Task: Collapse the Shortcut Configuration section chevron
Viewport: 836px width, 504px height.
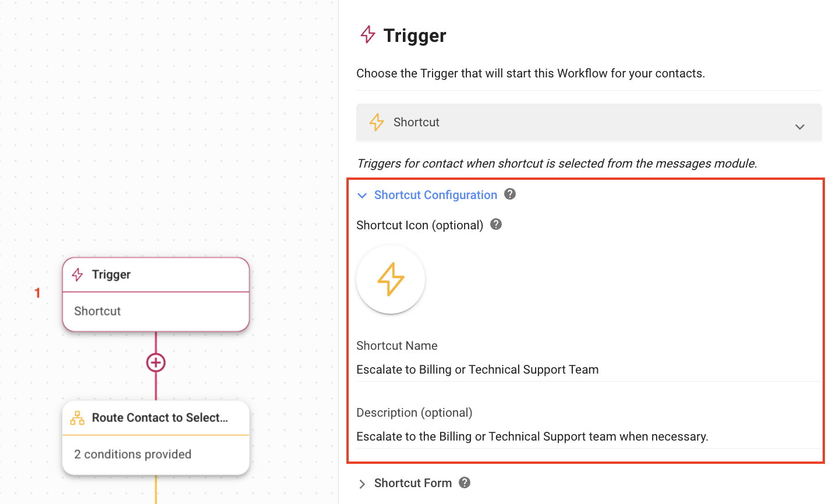Action: pos(362,196)
